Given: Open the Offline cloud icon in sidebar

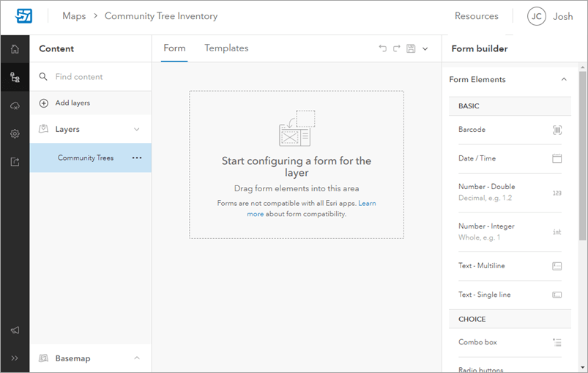Looking at the screenshot, I should [x=15, y=106].
